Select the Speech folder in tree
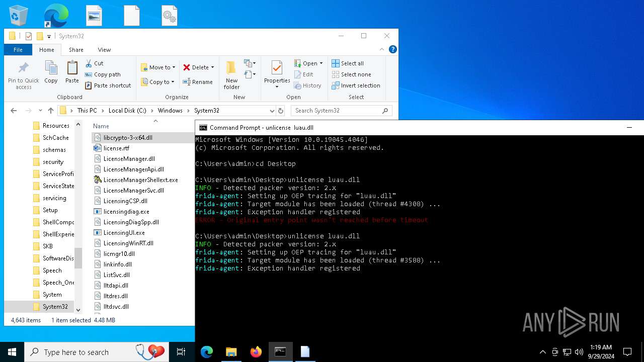Image resolution: width=644 pixels, height=362 pixels. click(x=52, y=270)
